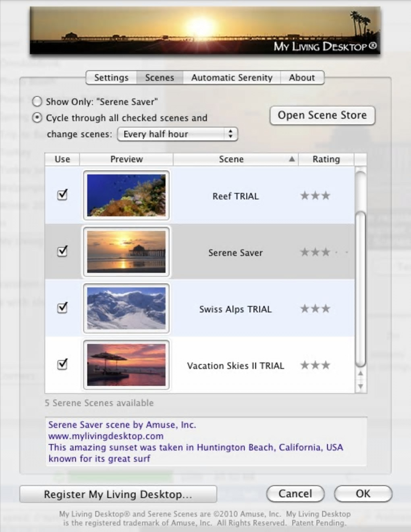Viewport: 411px width, 532px height.
Task: Uncheck the Reef TRIAL scene checkbox
Action: point(62,195)
